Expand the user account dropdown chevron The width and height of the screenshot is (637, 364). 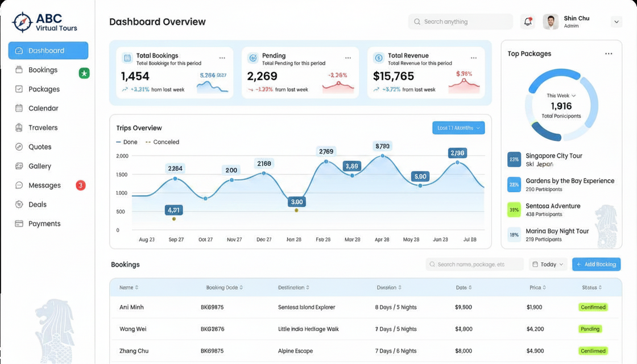tap(617, 22)
